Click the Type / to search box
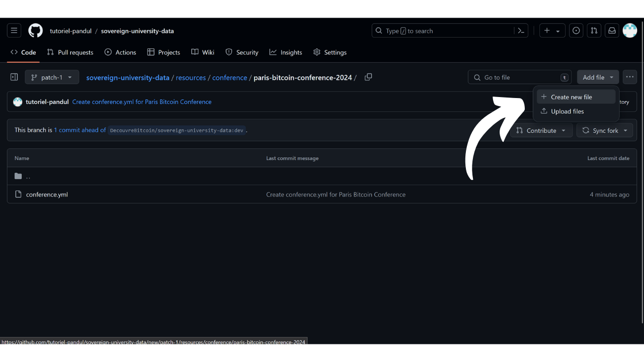 (x=450, y=31)
